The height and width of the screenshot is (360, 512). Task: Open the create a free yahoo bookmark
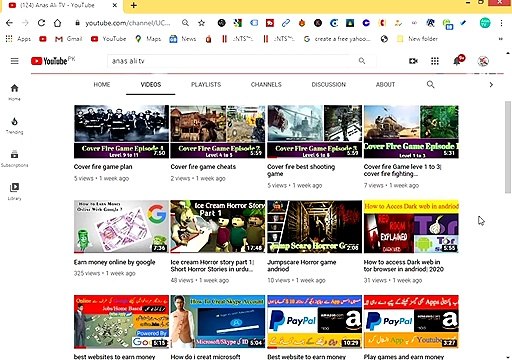[x=337, y=39]
